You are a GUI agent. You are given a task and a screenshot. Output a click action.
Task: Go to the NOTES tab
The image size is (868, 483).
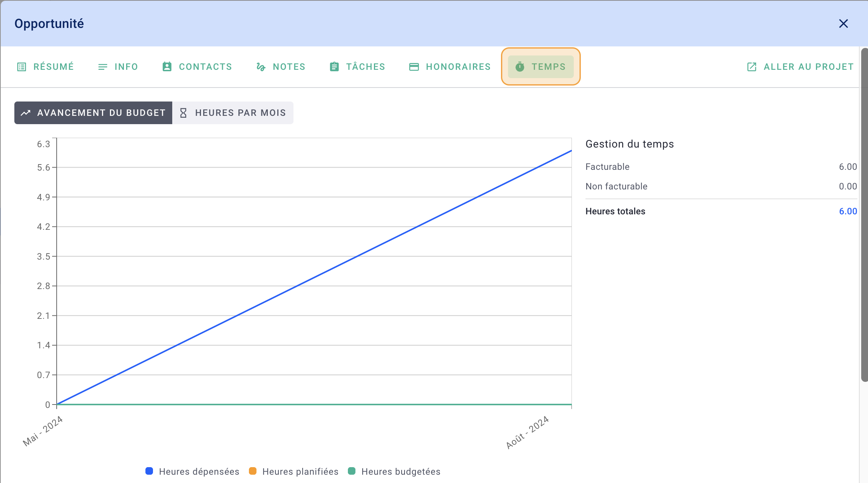(281, 67)
